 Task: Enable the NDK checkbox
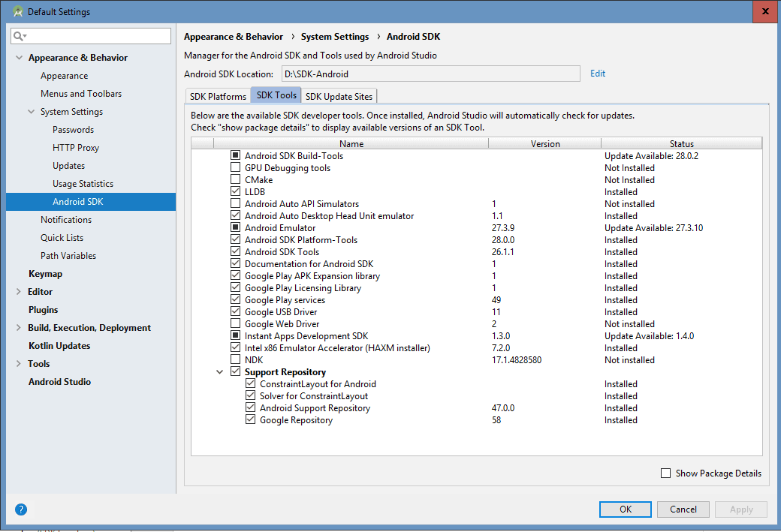point(236,359)
